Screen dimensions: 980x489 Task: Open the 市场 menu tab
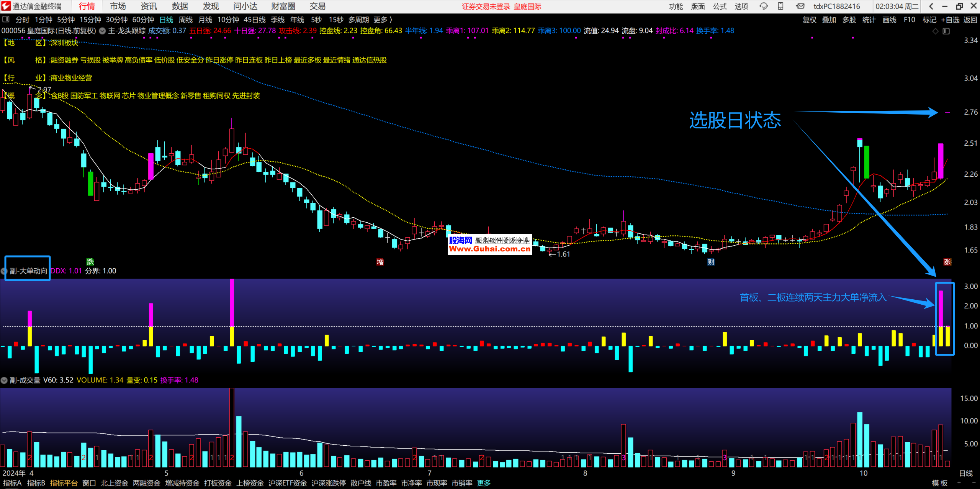pos(118,6)
